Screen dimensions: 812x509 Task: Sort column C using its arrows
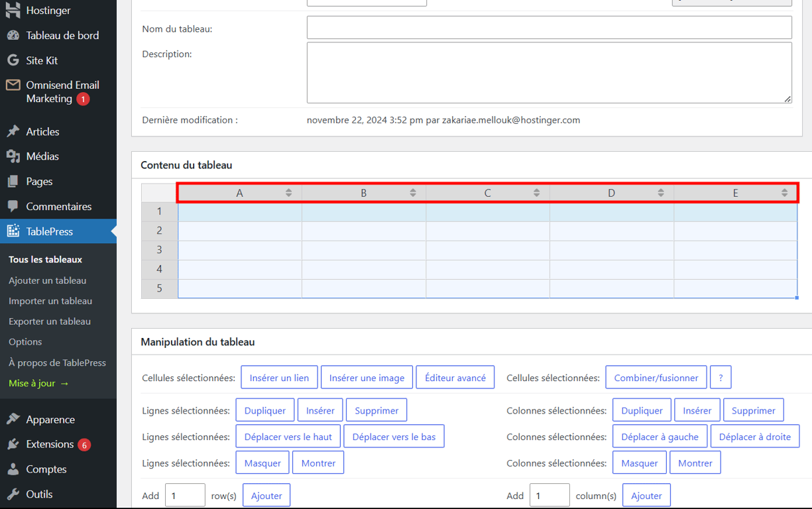pos(536,193)
